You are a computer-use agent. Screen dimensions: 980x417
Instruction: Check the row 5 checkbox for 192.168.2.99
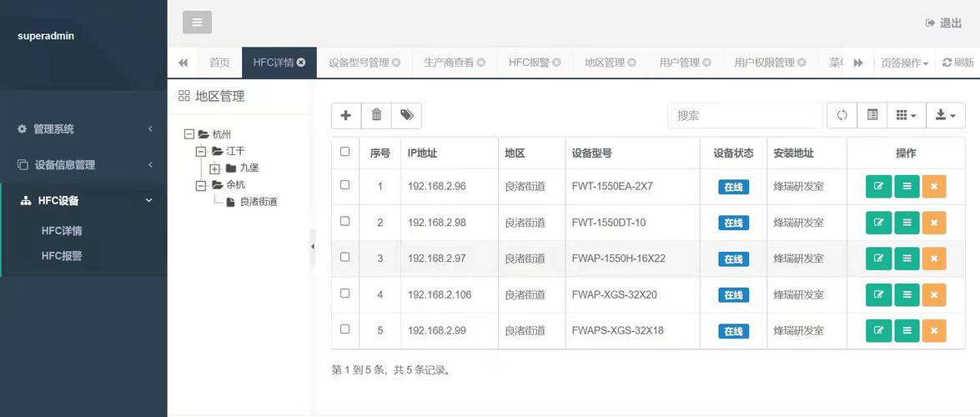(345, 329)
